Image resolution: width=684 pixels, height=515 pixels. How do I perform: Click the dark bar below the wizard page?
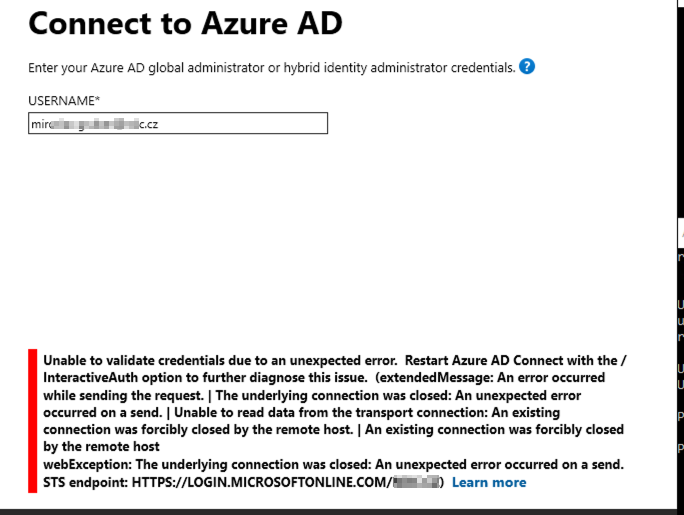click(x=338, y=512)
